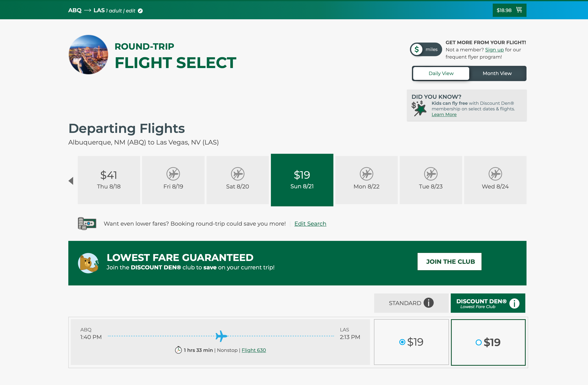
Task: Select the Discount Den $19 fare radio
Action: click(x=478, y=343)
